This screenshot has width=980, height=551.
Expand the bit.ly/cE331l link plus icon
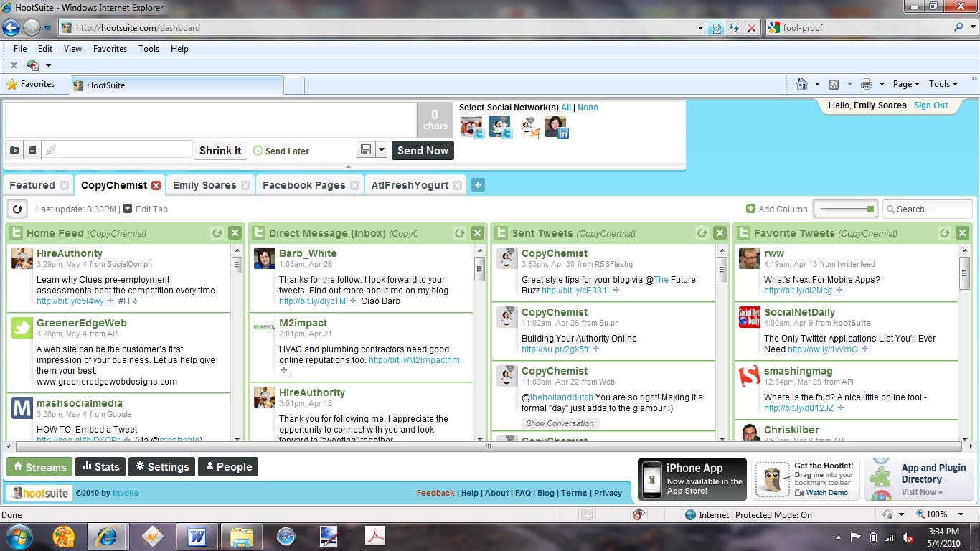(x=616, y=291)
